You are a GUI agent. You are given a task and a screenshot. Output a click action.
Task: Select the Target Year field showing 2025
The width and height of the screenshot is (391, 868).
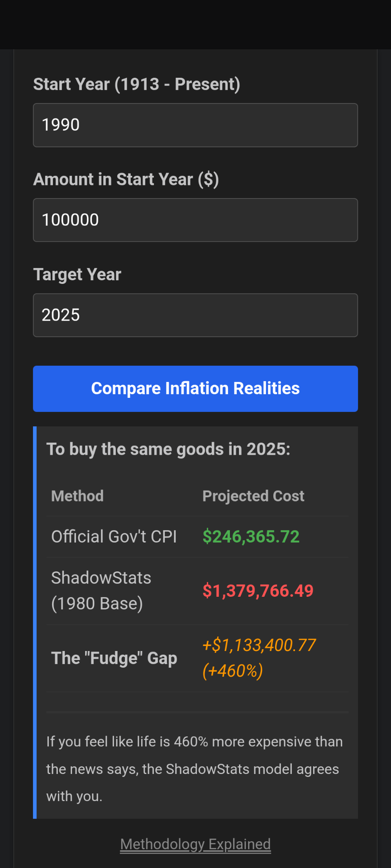(195, 315)
